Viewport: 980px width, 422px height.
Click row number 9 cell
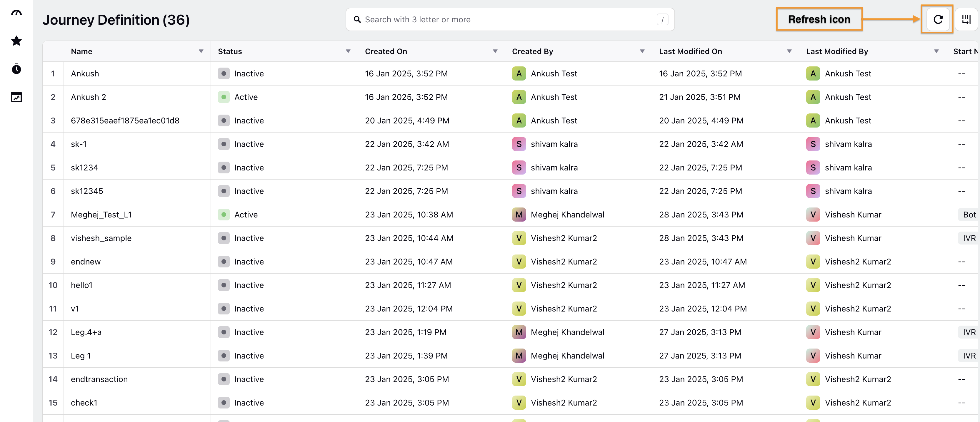tap(53, 262)
